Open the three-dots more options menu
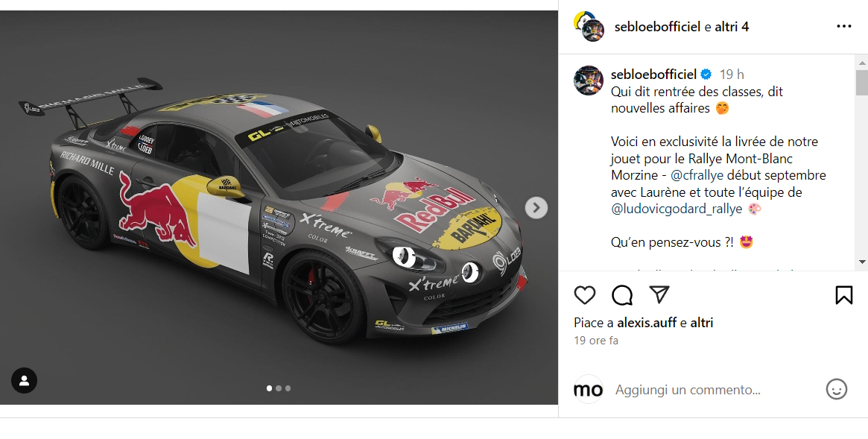This screenshot has height=439, width=868. coord(843,27)
